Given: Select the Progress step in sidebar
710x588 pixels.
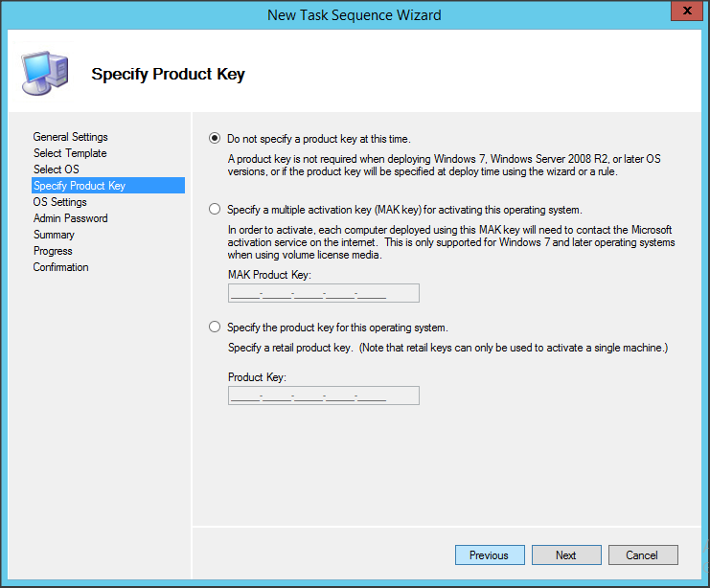Looking at the screenshot, I should tap(53, 251).
